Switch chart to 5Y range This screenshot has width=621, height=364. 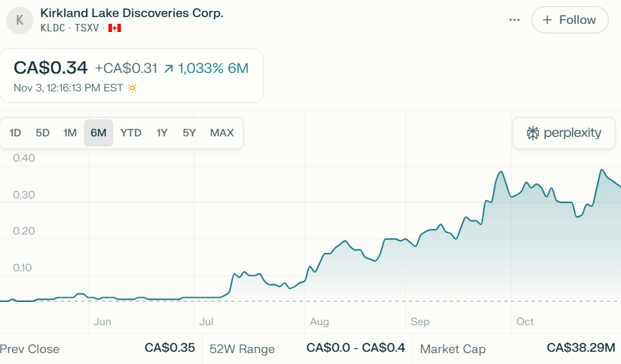[x=189, y=133]
